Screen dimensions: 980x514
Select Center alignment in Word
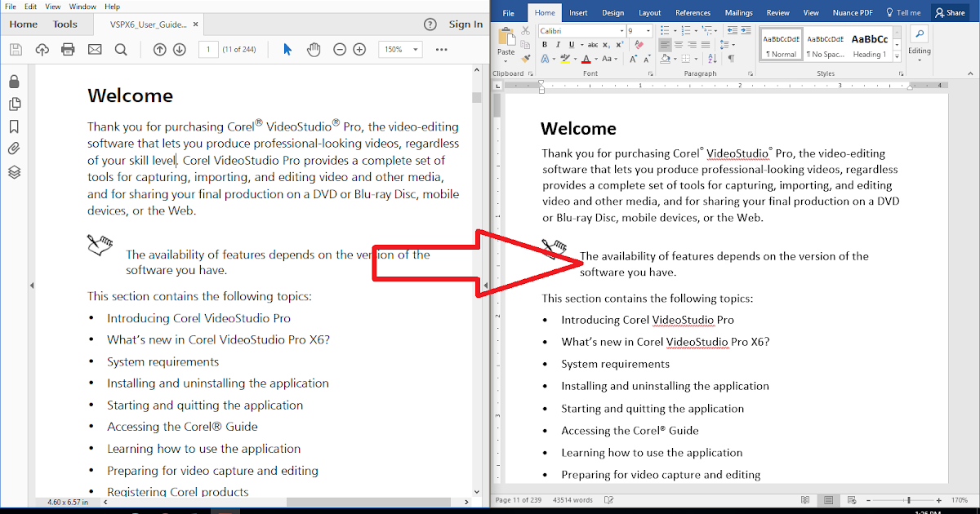[x=679, y=45]
